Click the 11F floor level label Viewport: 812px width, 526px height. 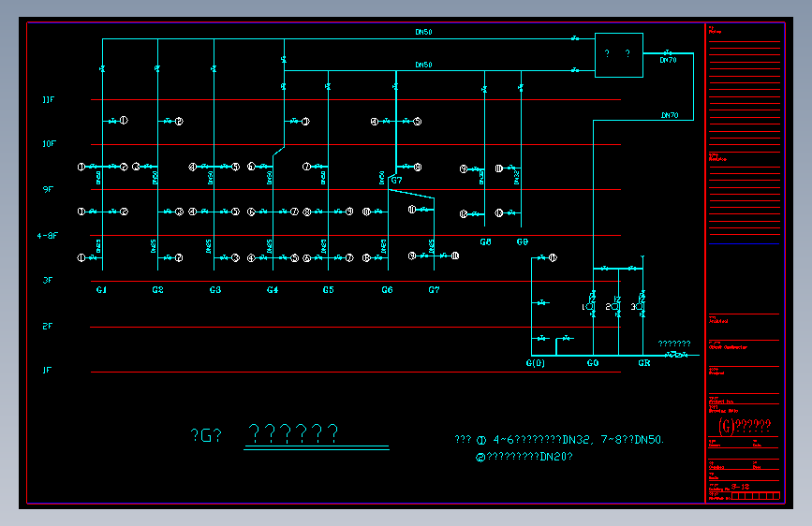[x=48, y=99]
